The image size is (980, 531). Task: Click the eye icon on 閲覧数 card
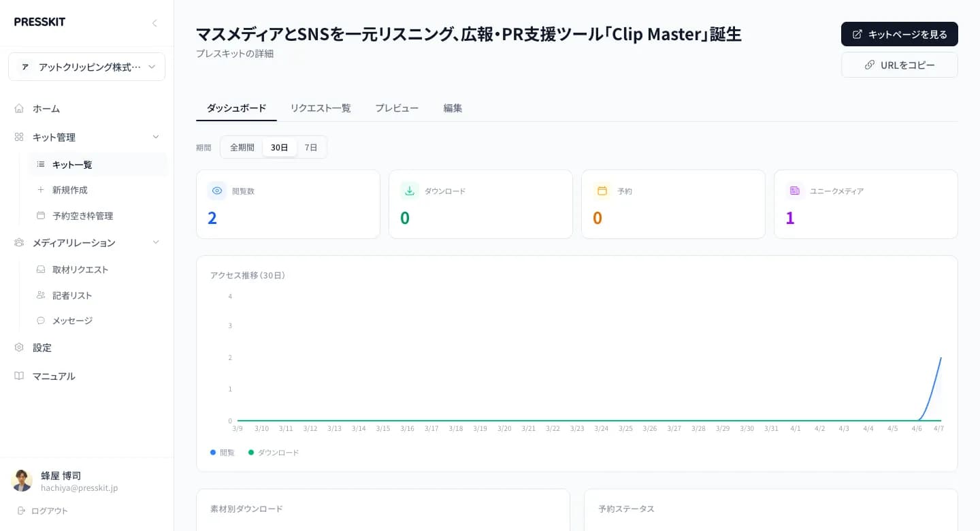coord(217,191)
